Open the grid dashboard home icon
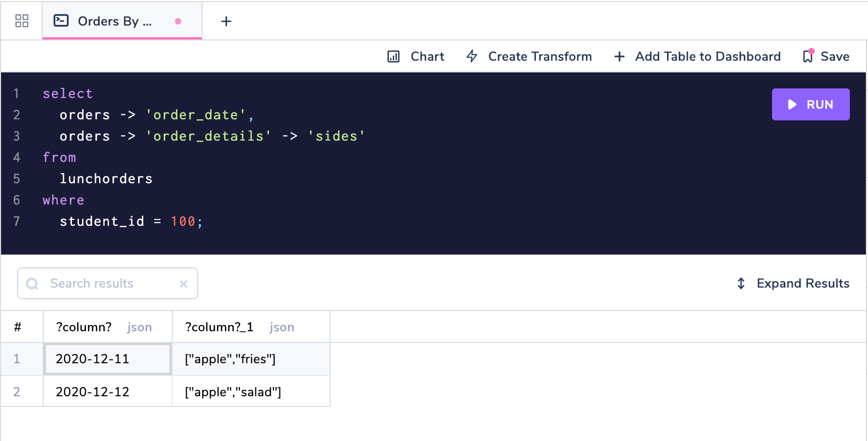868x441 pixels. point(22,21)
